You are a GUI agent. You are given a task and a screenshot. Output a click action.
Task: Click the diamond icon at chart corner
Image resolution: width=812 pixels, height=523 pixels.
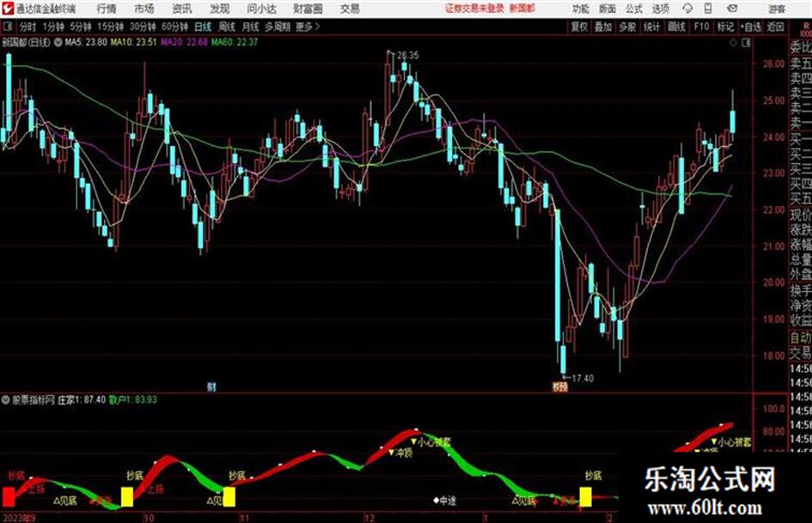(733, 43)
